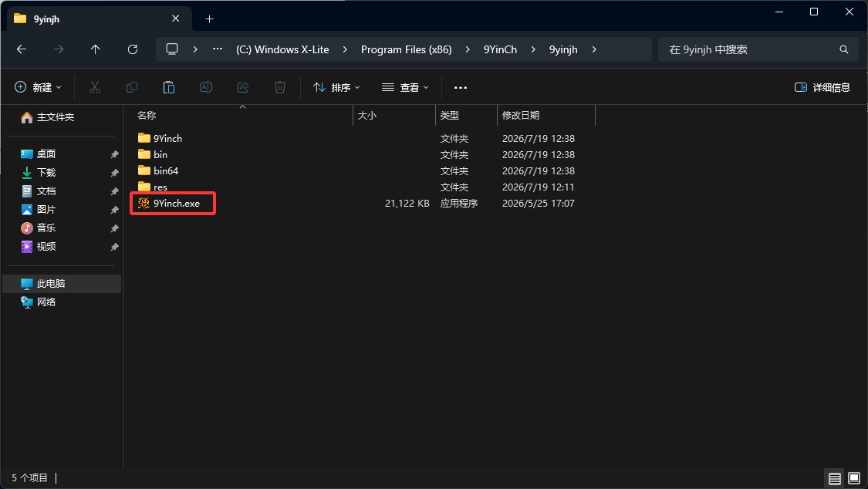
Task: Switch to details list view in status bar
Action: point(835,478)
